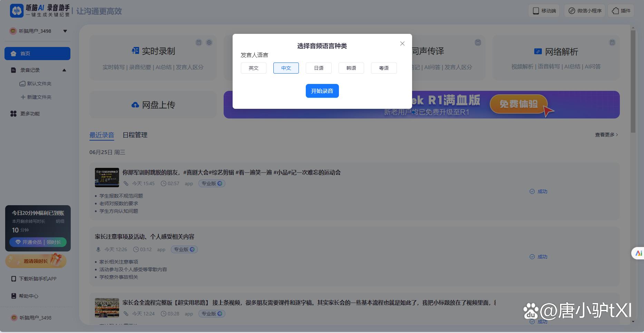Open the first recording's video thumbnail
This screenshot has height=333, width=644.
106,177
